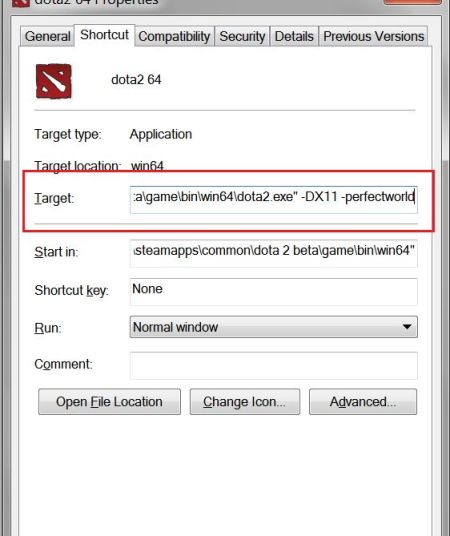The image size is (450, 536).
Task: Close the Properties window via red button
Action: coord(412,2)
